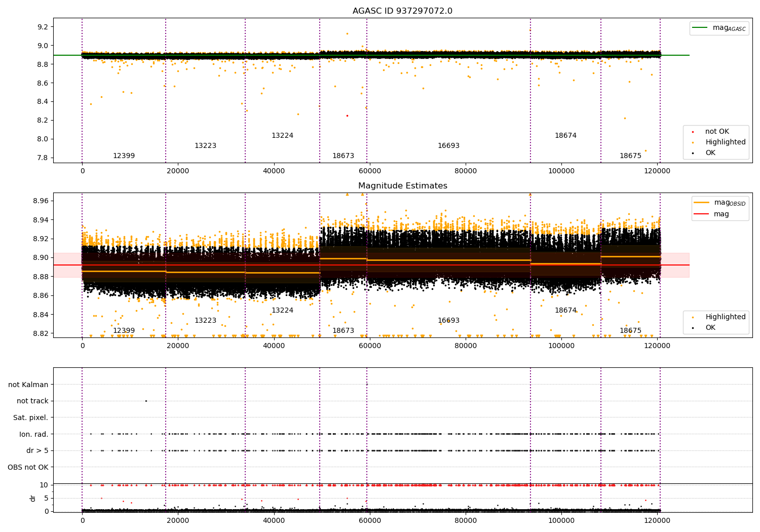Click obsid label 18673 in Magnitude Estimates plot
760x532 pixels.
pyautogui.click(x=343, y=331)
